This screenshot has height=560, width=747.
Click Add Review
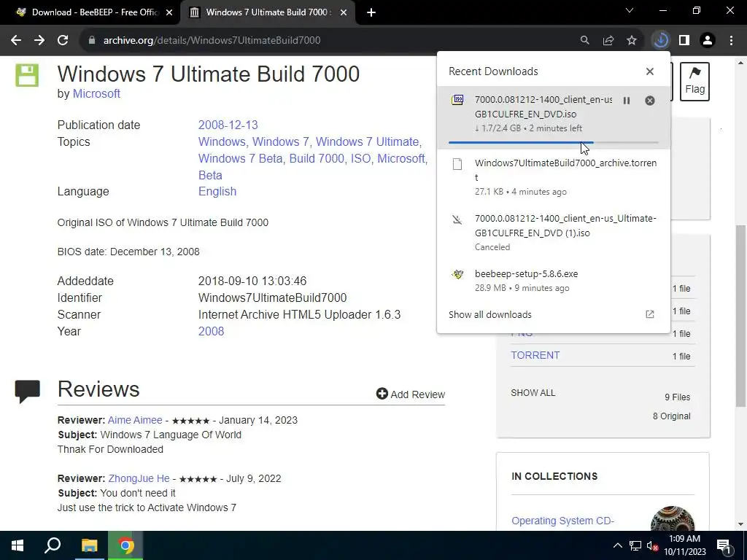click(x=411, y=394)
